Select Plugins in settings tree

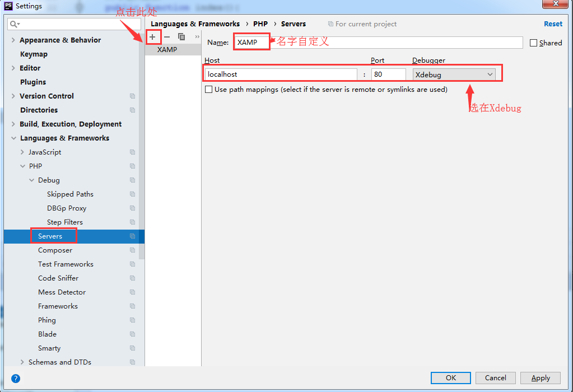tap(33, 82)
